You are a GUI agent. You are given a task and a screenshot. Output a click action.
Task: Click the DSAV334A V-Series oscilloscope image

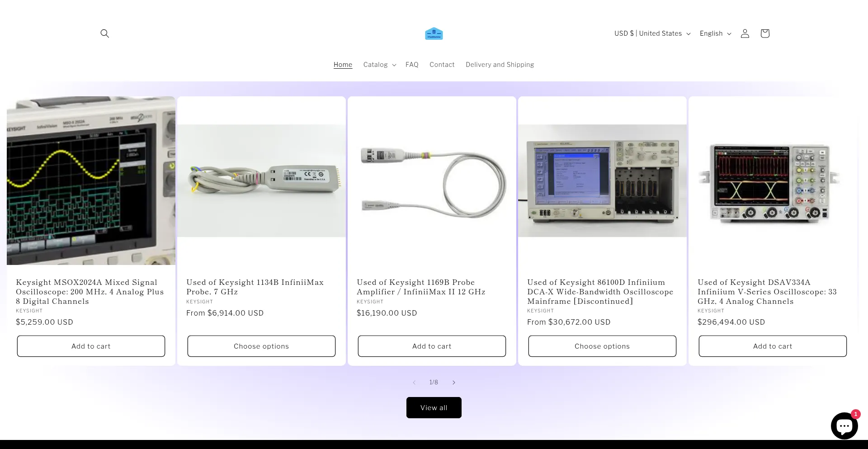coord(773,180)
